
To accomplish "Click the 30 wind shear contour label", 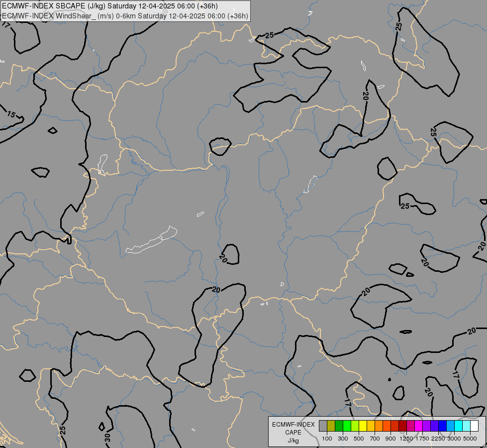I will pyautogui.click(x=107, y=438).
